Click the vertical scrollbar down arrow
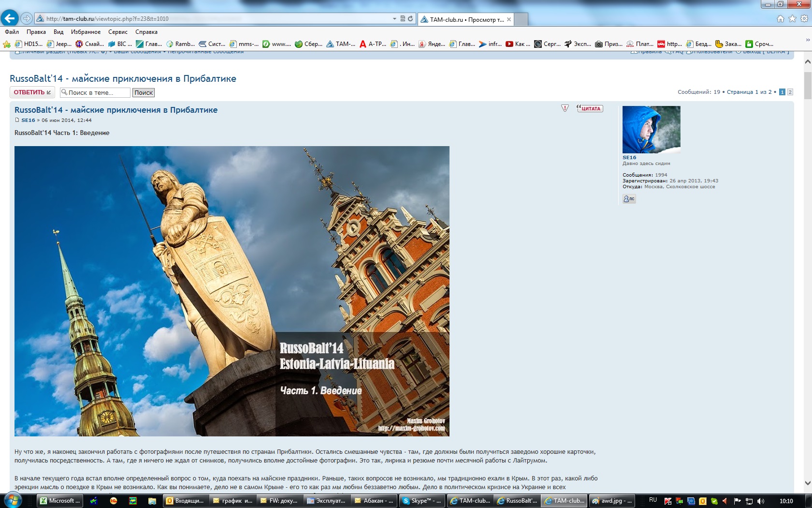 (807, 483)
